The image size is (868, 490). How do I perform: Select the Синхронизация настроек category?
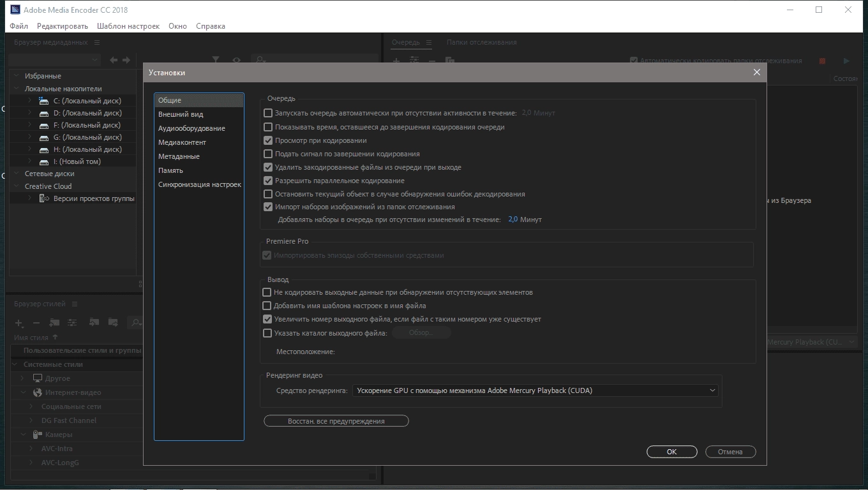coord(199,184)
